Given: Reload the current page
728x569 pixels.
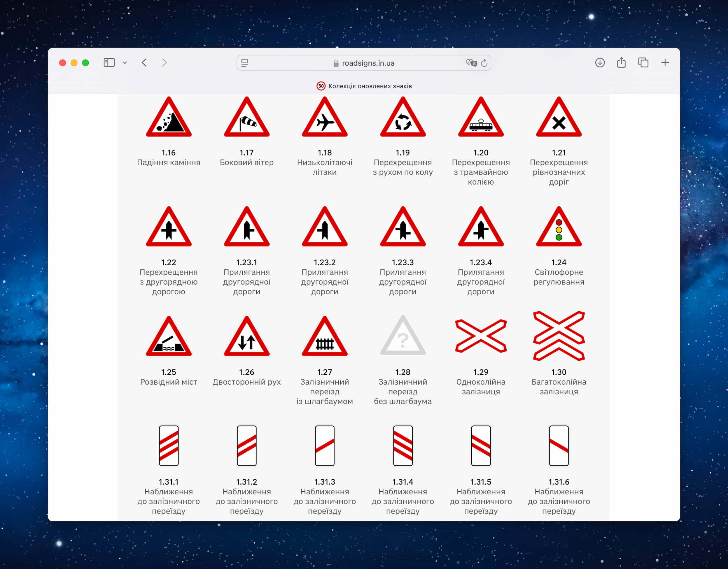Looking at the screenshot, I should 484,63.
